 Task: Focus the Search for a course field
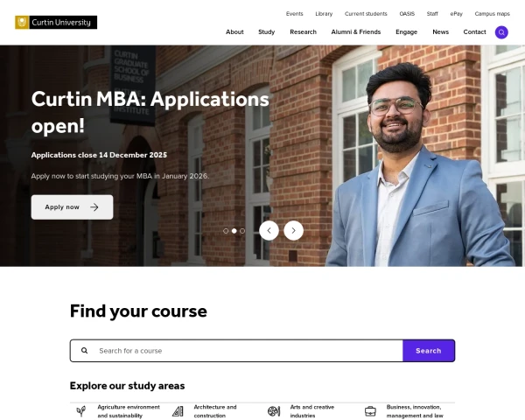pos(248,351)
